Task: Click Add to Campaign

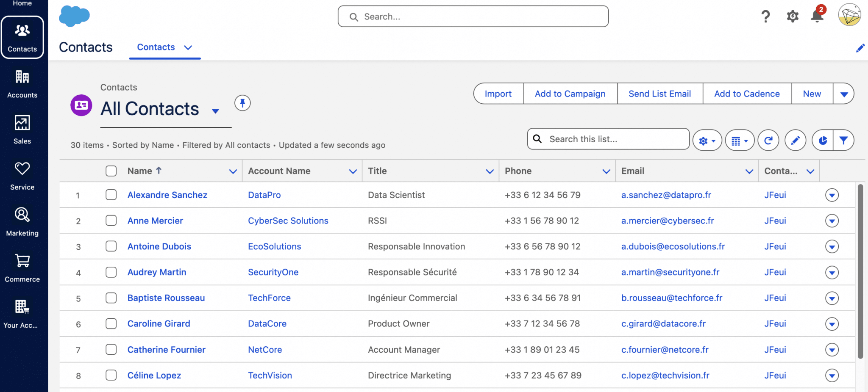Action: (x=570, y=94)
